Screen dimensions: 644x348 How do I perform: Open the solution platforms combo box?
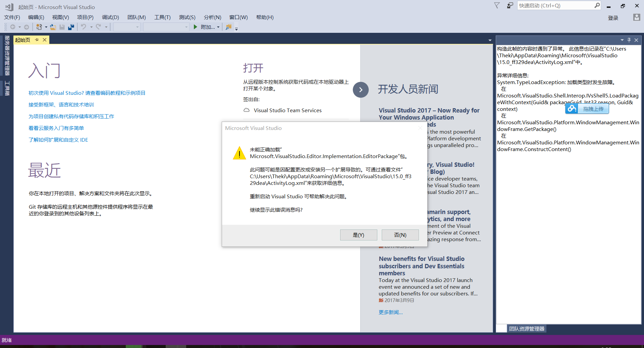tap(166, 27)
